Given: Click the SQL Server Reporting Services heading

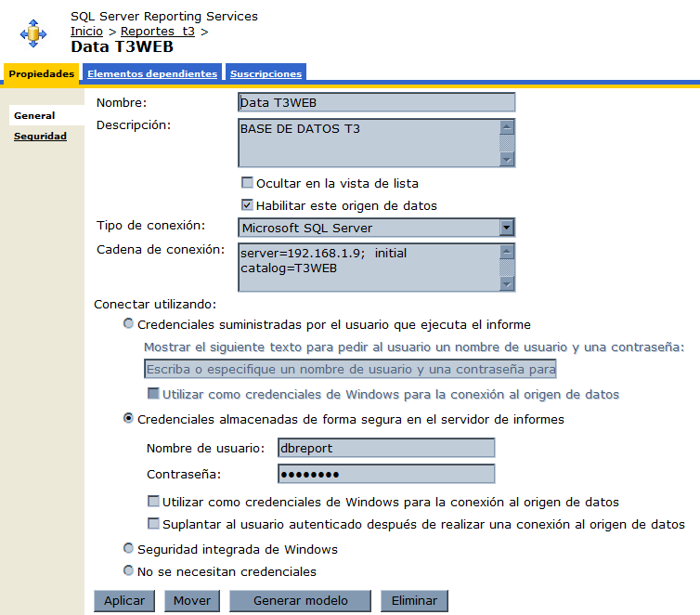Looking at the screenshot, I should (x=164, y=17).
